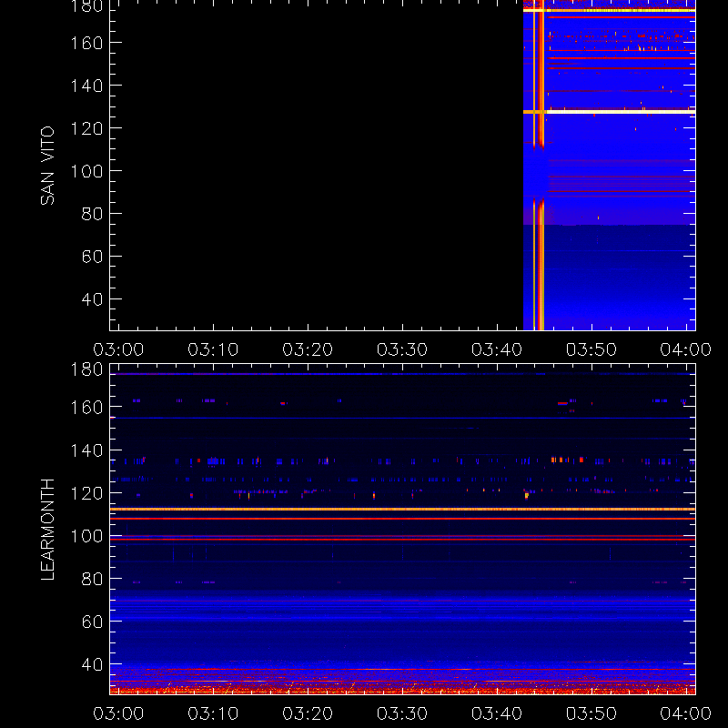Pick the 80 tick label on LEARMONTH axis
This screenshot has height=728, width=728.
click(x=92, y=579)
